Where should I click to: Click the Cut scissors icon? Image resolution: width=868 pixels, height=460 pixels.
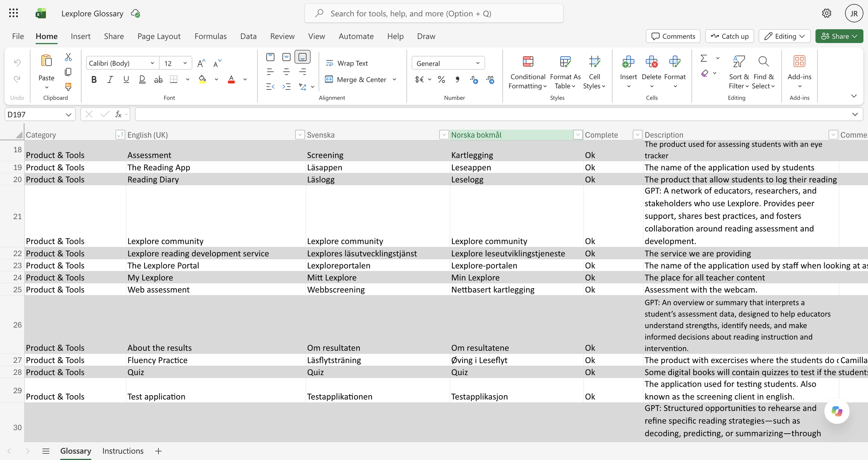(68, 57)
